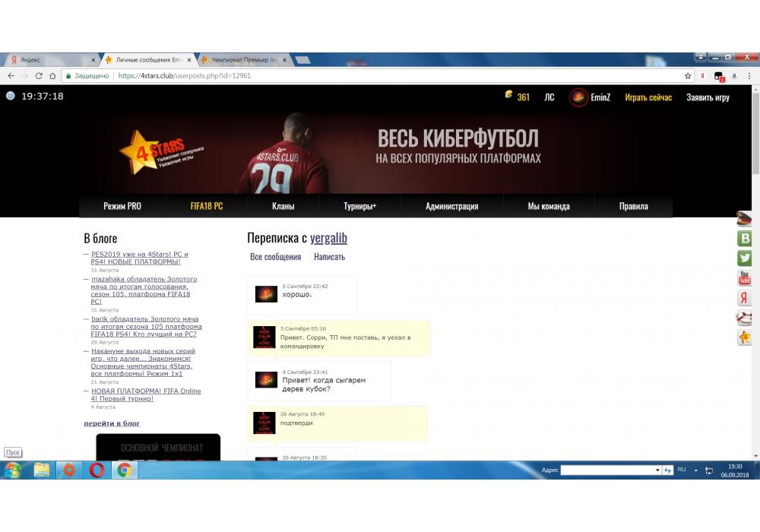Open the File Explorer taskbar icon
Image resolution: width=760 pixels, height=532 pixels.
tap(42, 470)
